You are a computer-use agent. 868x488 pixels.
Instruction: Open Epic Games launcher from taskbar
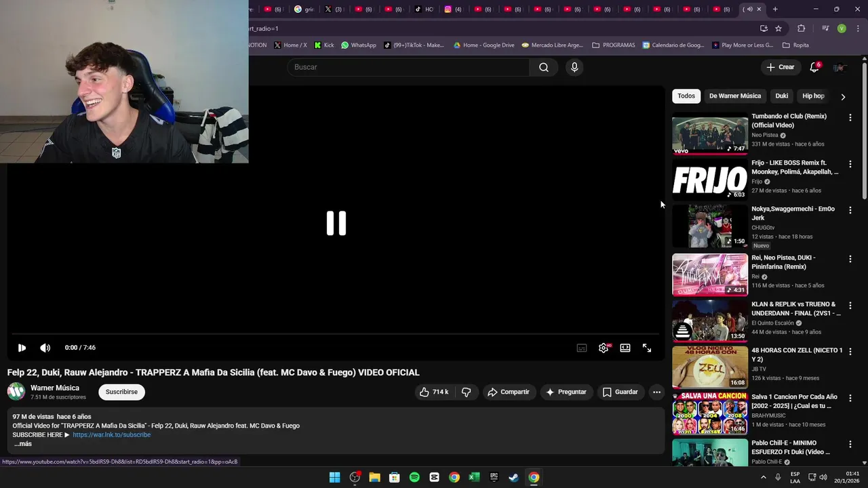[494, 477]
